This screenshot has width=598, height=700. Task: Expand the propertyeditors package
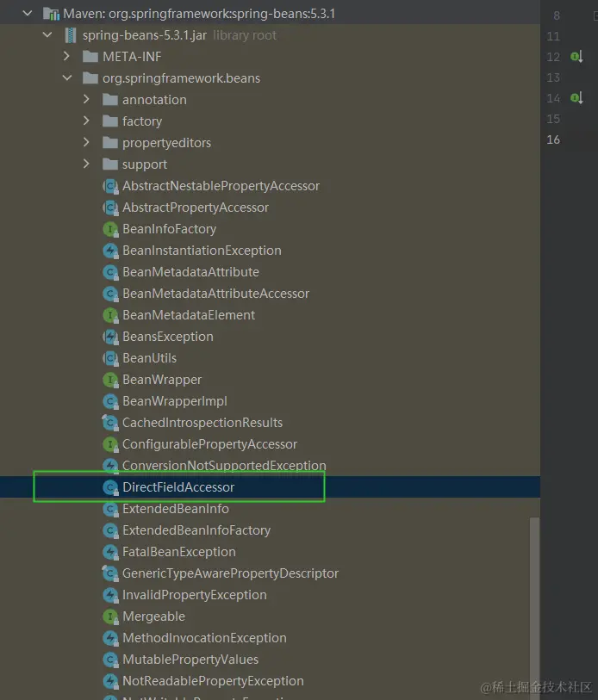pos(86,142)
